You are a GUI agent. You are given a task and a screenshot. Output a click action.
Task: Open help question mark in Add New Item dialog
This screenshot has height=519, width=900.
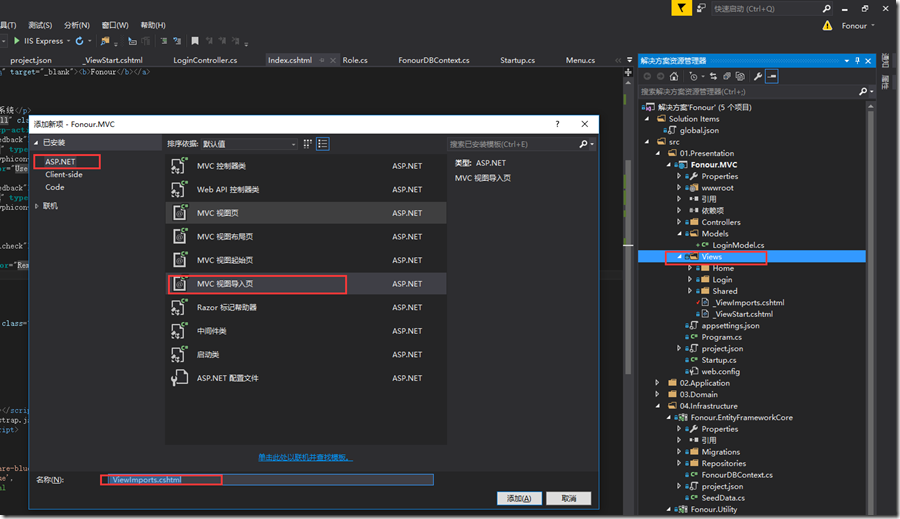(x=557, y=124)
